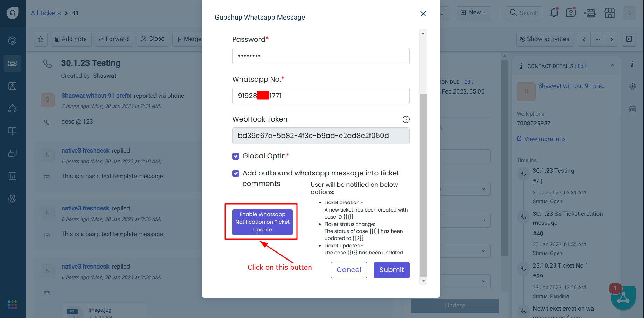Click Edit next to resolution due
Screen dimensions: 644x318
coord(469,82)
